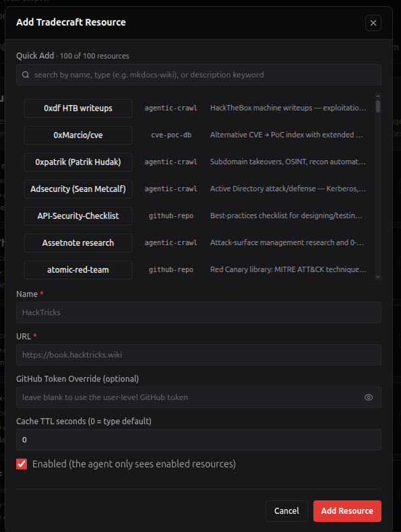Focus the Quick Add search field
Image resolution: width=401 pixels, height=532 pixels.
pyautogui.click(x=199, y=75)
